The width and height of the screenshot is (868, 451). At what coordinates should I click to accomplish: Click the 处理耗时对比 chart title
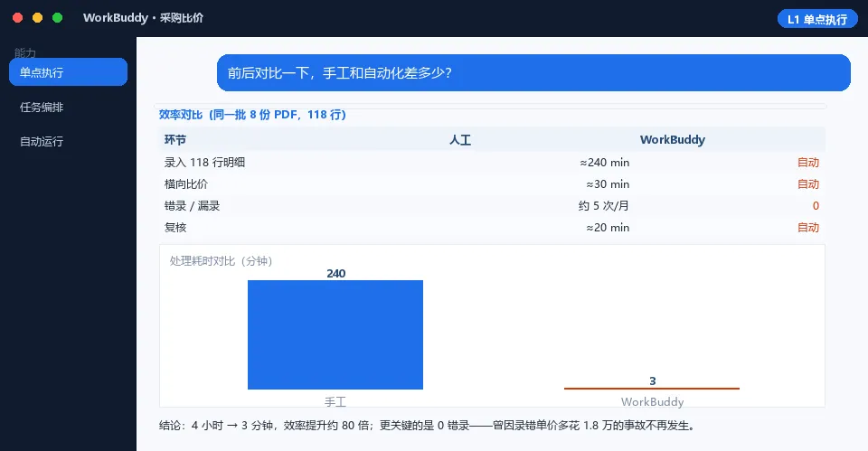(x=221, y=260)
